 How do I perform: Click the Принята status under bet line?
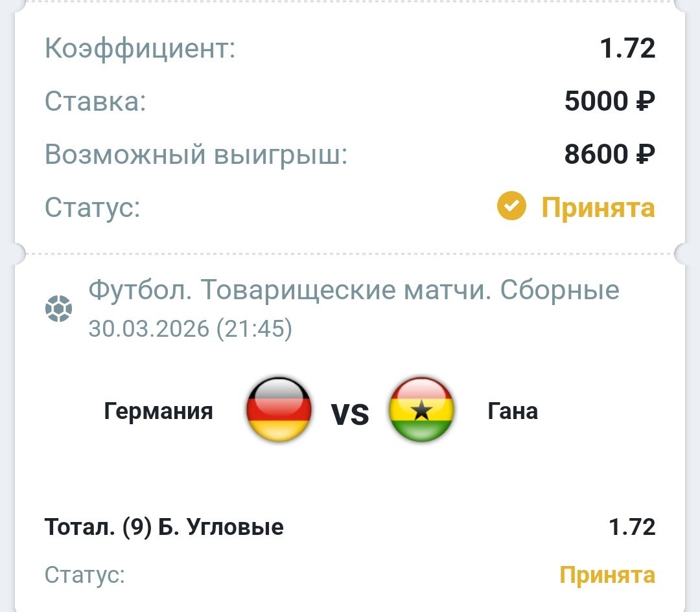[607, 575]
